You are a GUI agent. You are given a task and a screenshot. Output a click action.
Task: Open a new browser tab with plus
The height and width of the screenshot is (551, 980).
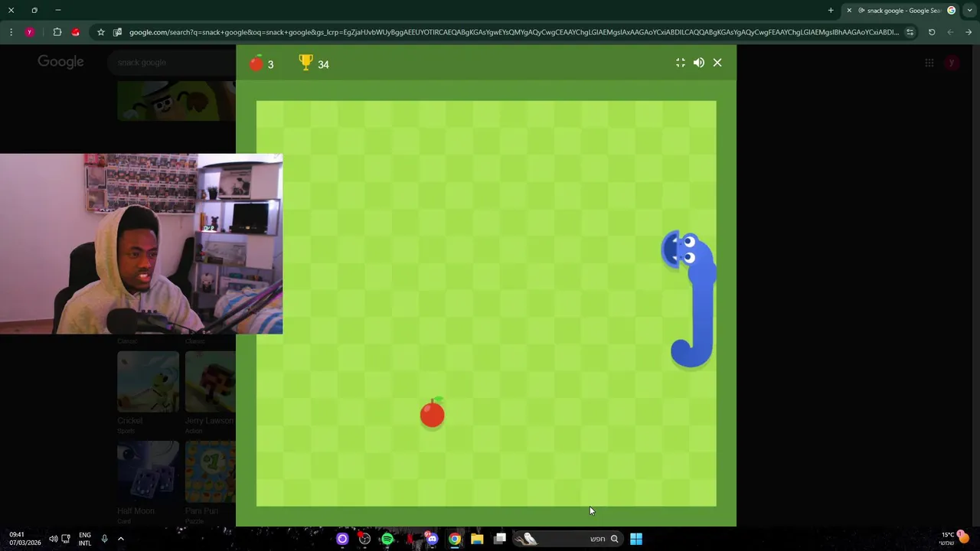(x=831, y=10)
